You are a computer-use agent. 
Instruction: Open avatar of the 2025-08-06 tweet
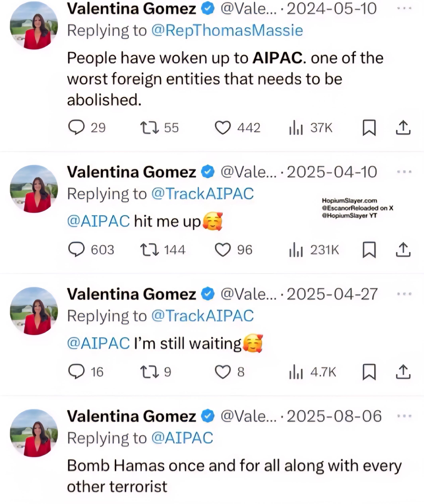[34, 433]
